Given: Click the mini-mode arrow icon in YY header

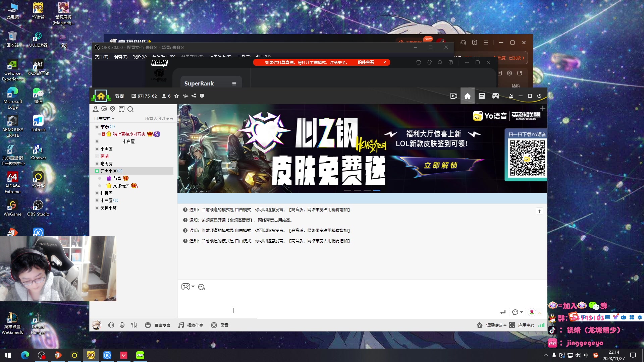Looking at the screenshot, I should pos(511,96).
